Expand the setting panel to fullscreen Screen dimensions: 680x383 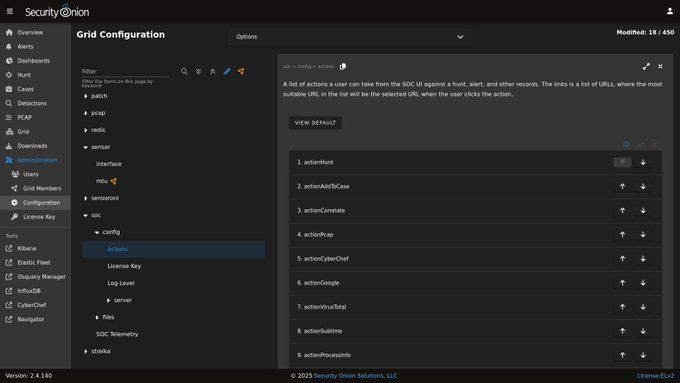(646, 66)
